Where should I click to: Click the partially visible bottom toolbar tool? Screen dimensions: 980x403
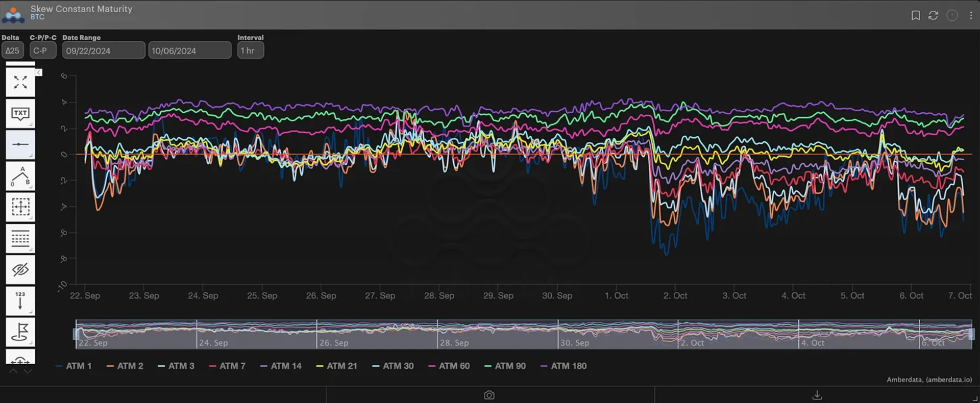tap(20, 357)
